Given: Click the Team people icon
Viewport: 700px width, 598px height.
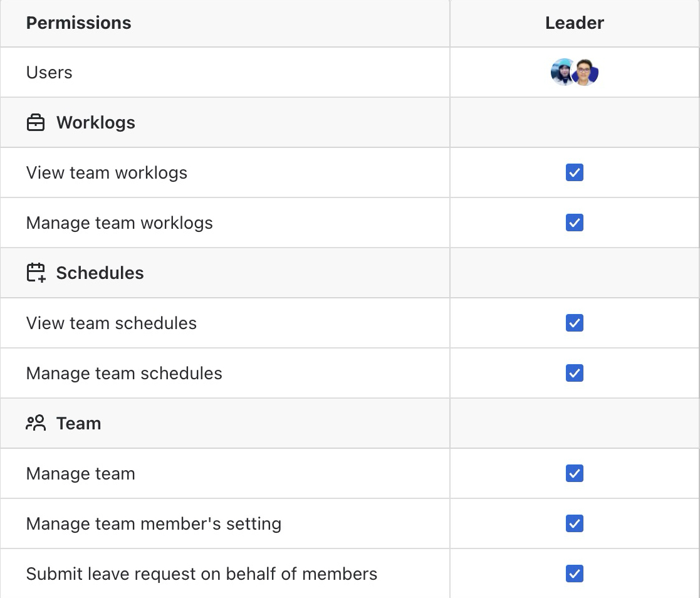Looking at the screenshot, I should 36,423.
